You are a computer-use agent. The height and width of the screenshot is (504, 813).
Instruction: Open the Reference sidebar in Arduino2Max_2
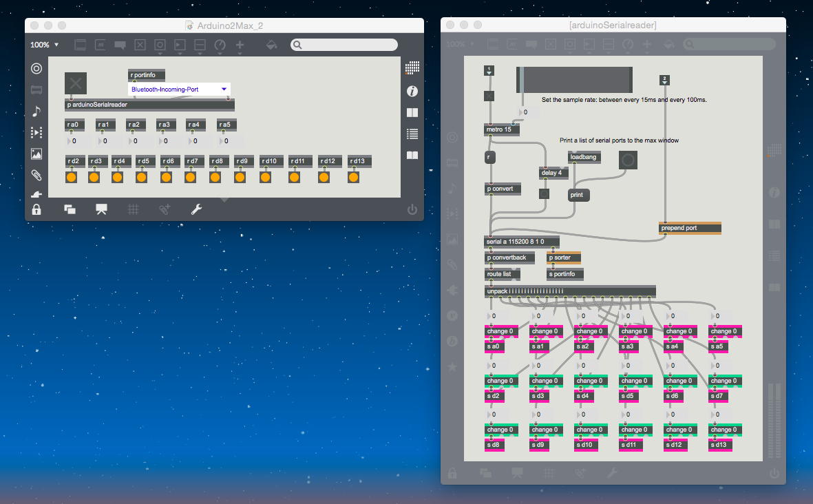point(412,112)
